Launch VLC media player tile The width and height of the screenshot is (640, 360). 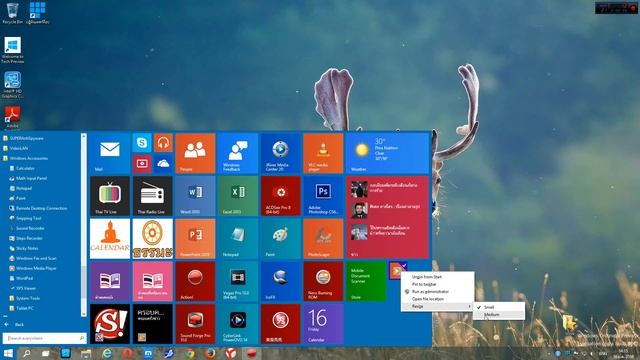[x=323, y=153]
